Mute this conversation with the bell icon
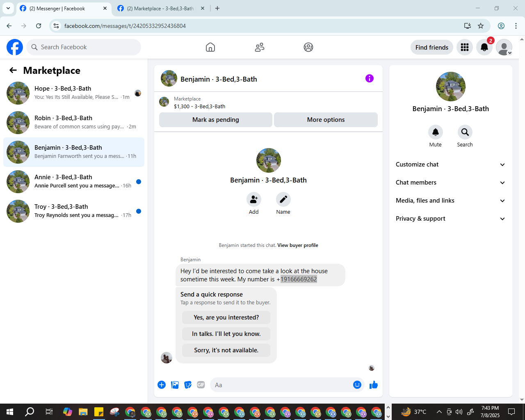This screenshot has height=420, width=525. point(436,132)
